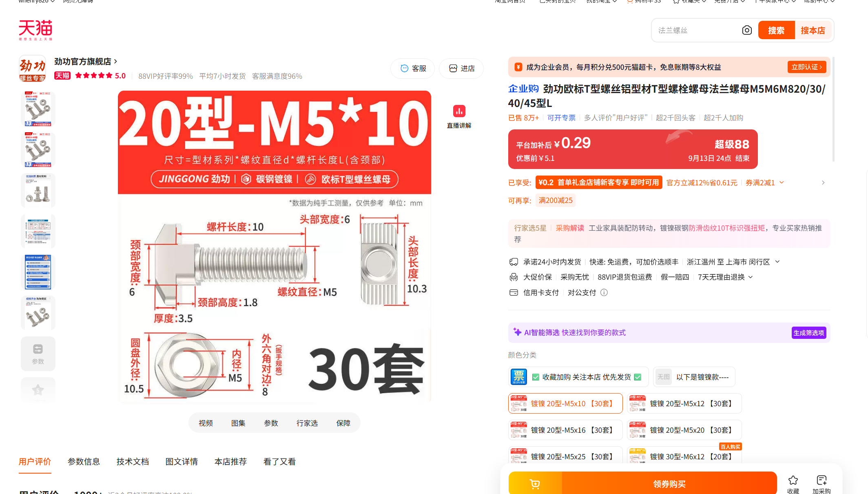Image resolution: width=868 pixels, height=494 pixels.
Task: Expand service guarantees after 7天无理由退换
Action: [x=751, y=277]
